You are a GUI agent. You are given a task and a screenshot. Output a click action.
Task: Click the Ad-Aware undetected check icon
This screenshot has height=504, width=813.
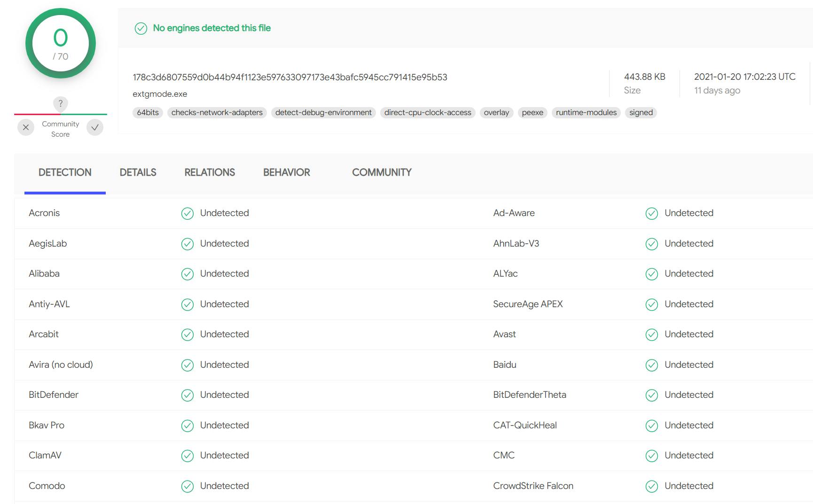(652, 214)
